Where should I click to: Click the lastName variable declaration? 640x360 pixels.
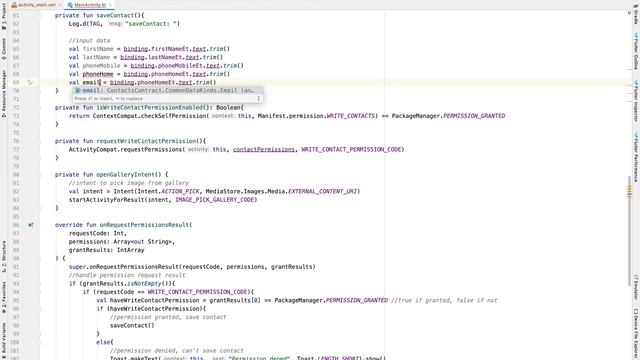click(x=96, y=58)
